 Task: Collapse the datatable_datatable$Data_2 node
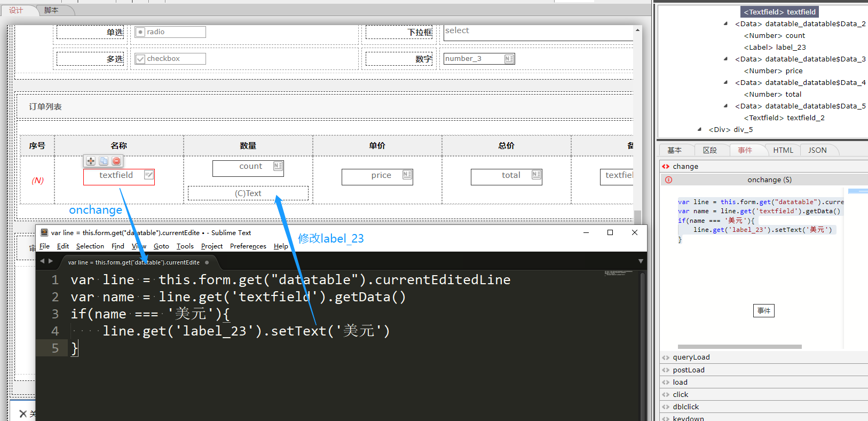[x=725, y=24]
